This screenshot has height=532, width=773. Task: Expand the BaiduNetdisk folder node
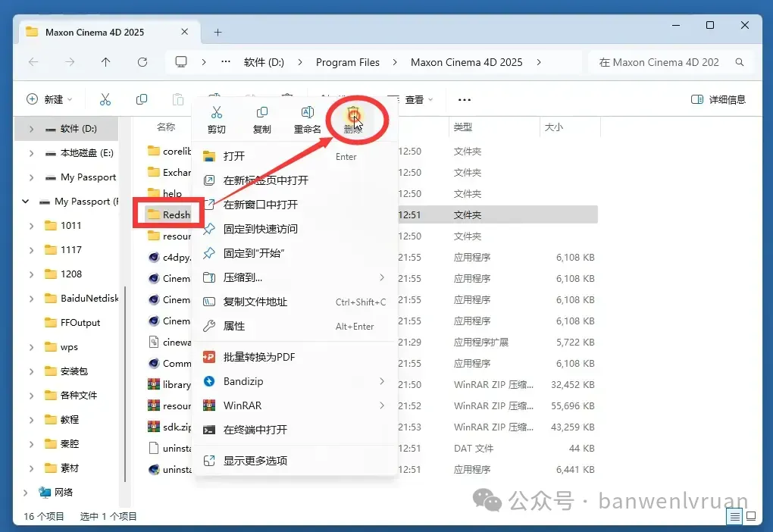pos(31,299)
